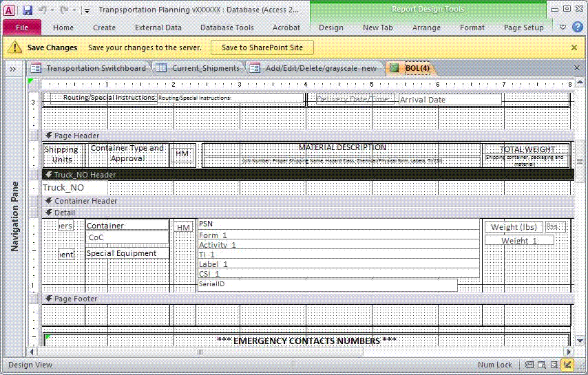Click the Save to SharePoint Site button
Viewport: 588px width, 375px height.
click(x=262, y=47)
